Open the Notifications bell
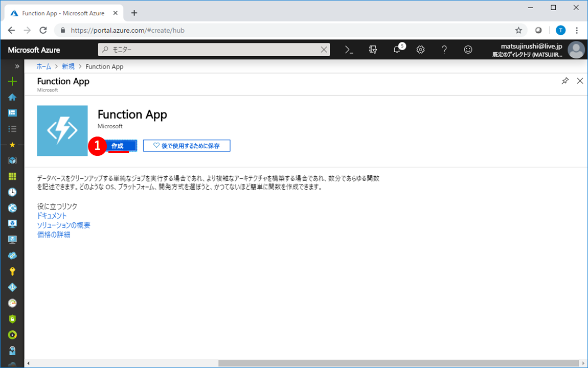588x368 pixels. tap(397, 50)
